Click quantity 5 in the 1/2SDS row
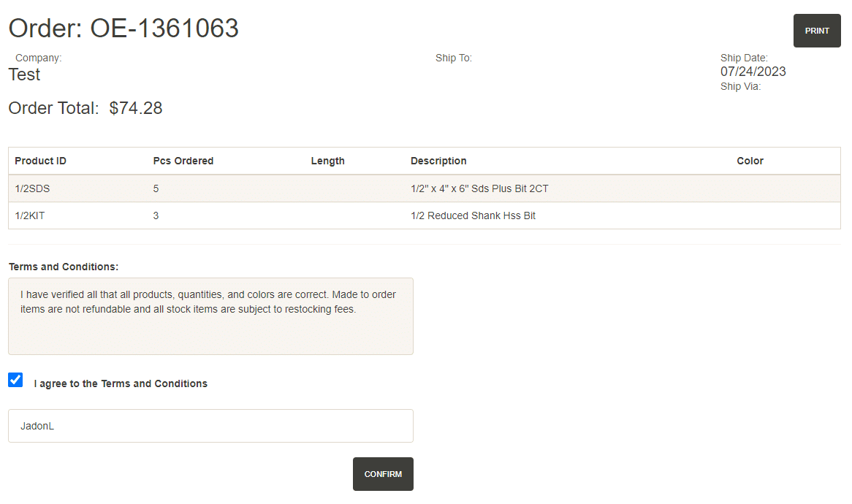 click(156, 188)
